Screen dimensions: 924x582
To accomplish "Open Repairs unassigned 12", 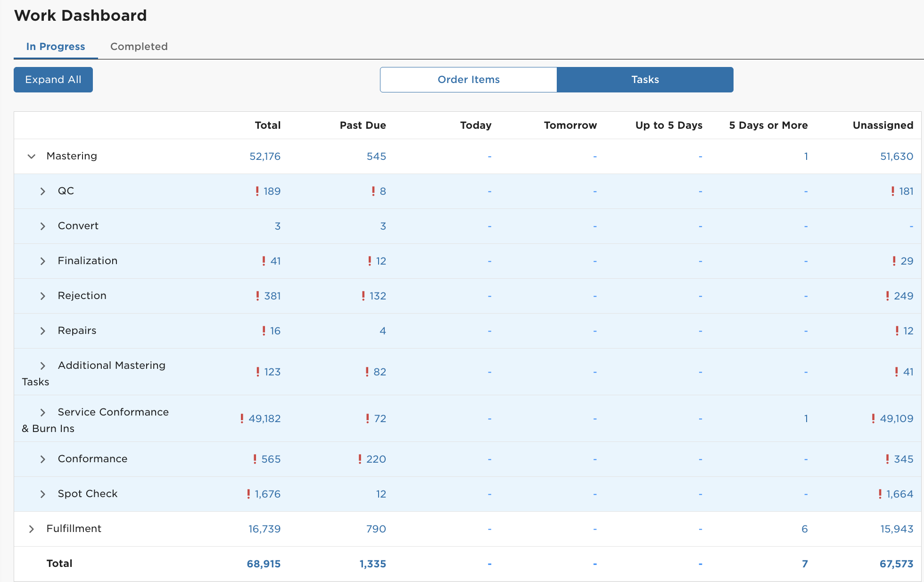I will tap(908, 331).
